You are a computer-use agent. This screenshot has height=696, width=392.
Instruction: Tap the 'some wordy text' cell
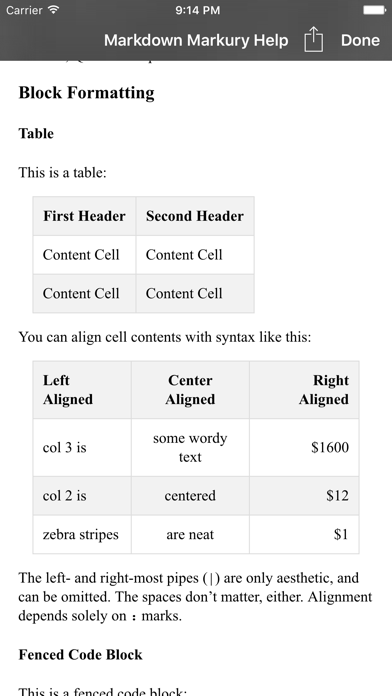[x=190, y=447]
